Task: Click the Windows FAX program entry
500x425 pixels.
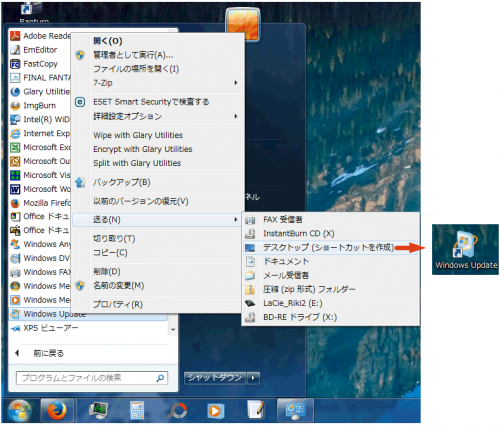Action: pyautogui.click(x=40, y=272)
